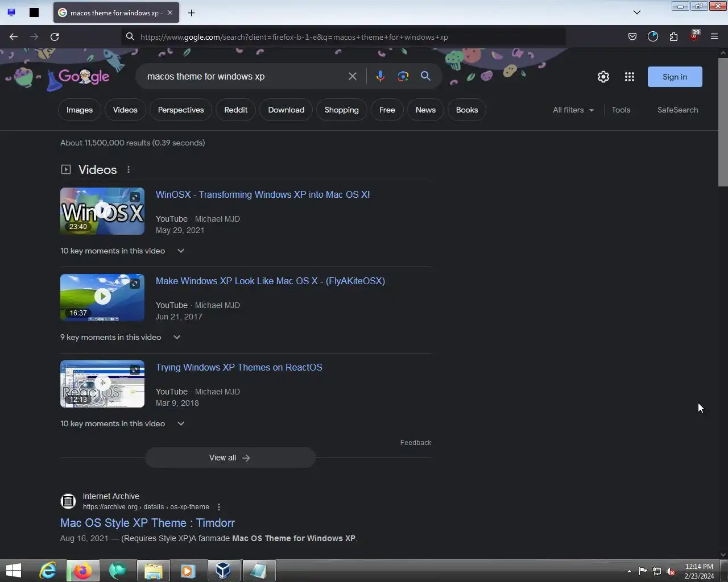Switch to Books results

[x=467, y=110]
